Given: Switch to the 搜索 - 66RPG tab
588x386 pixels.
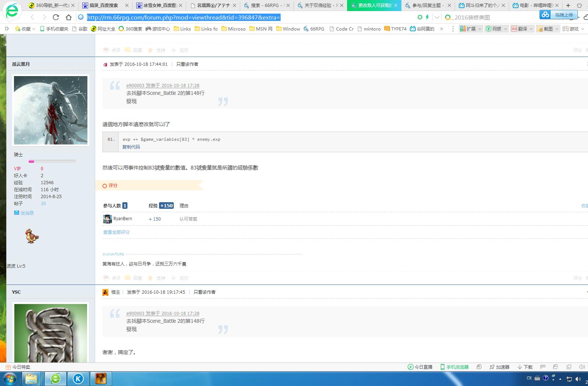Looking at the screenshot, I should 267,6.
